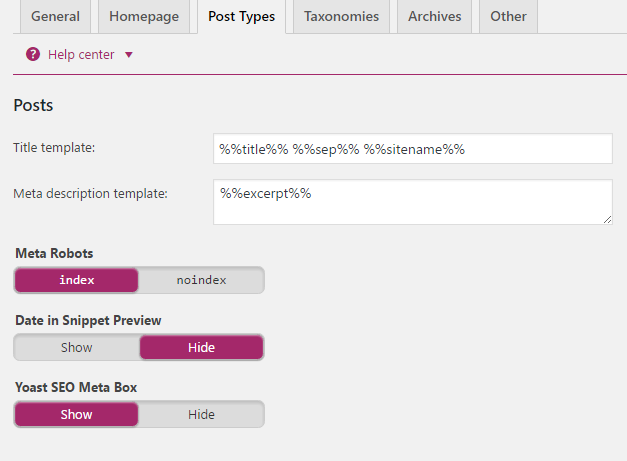Viewport: 627px width, 461px height.
Task: Open the Other tab
Action: click(508, 17)
